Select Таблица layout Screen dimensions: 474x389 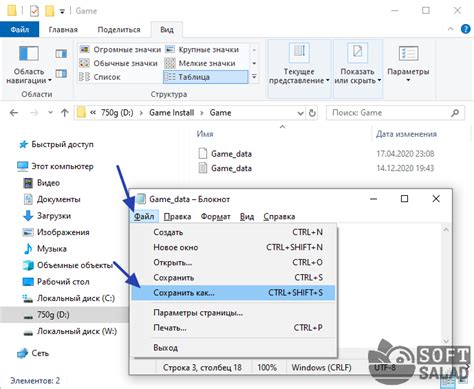(x=205, y=77)
